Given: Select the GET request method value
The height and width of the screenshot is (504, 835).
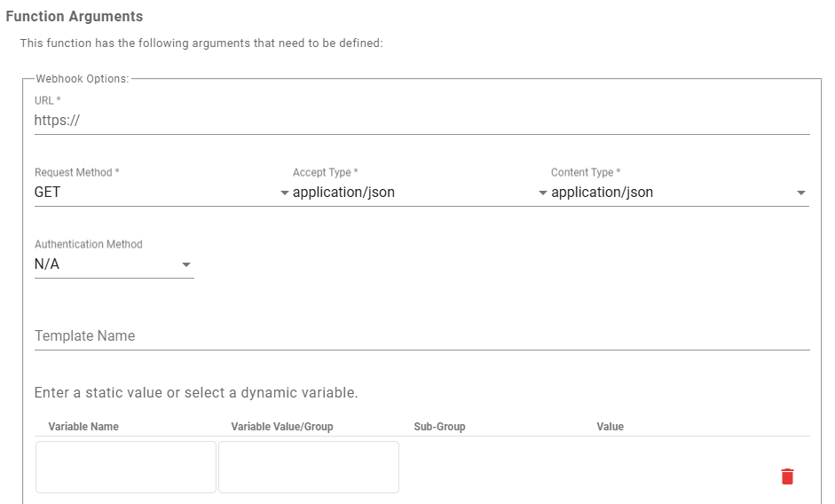Looking at the screenshot, I should (x=47, y=193).
